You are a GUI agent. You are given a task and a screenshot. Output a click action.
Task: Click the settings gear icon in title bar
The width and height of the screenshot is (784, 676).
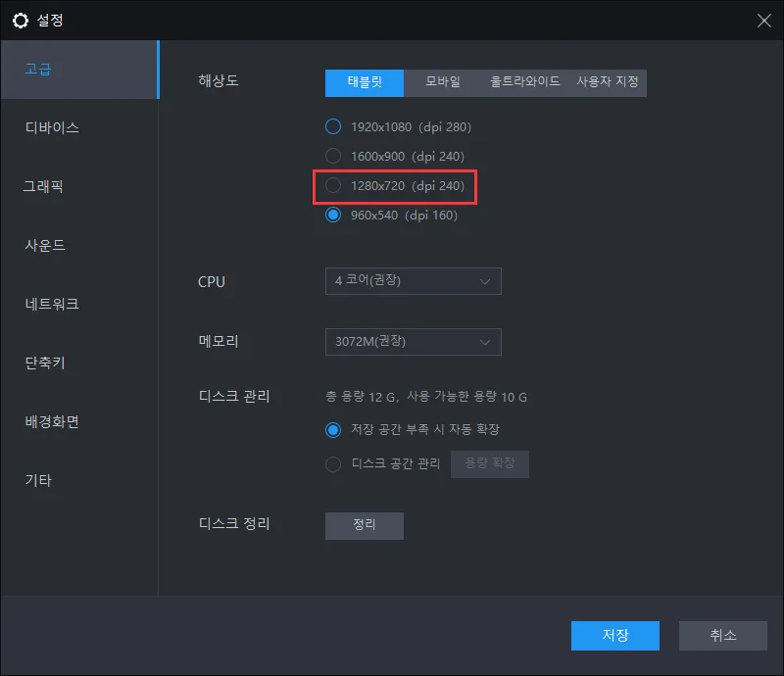pyautogui.click(x=21, y=21)
